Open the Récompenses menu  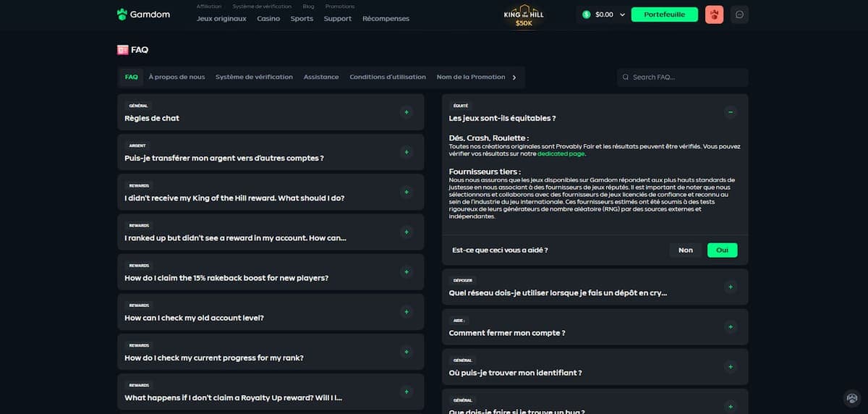point(386,19)
